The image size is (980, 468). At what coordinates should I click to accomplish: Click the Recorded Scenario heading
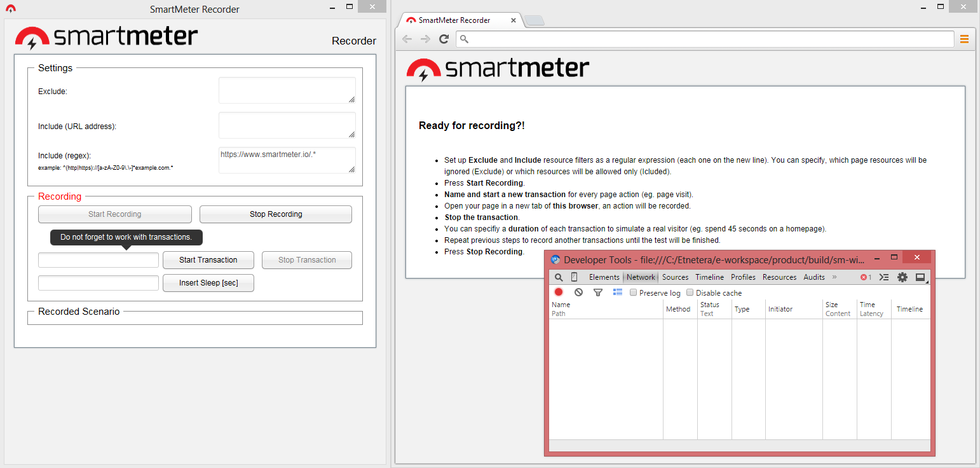pyautogui.click(x=79, y=312)
